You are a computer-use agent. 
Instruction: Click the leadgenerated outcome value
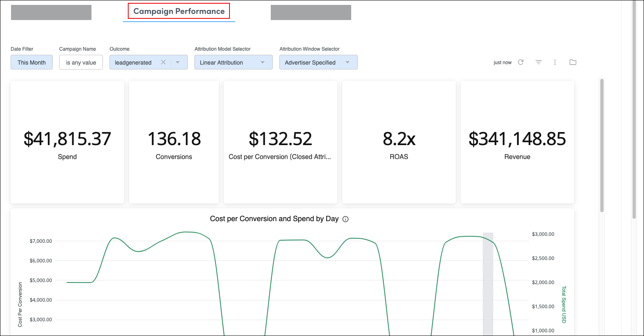[x=133, y=63]
